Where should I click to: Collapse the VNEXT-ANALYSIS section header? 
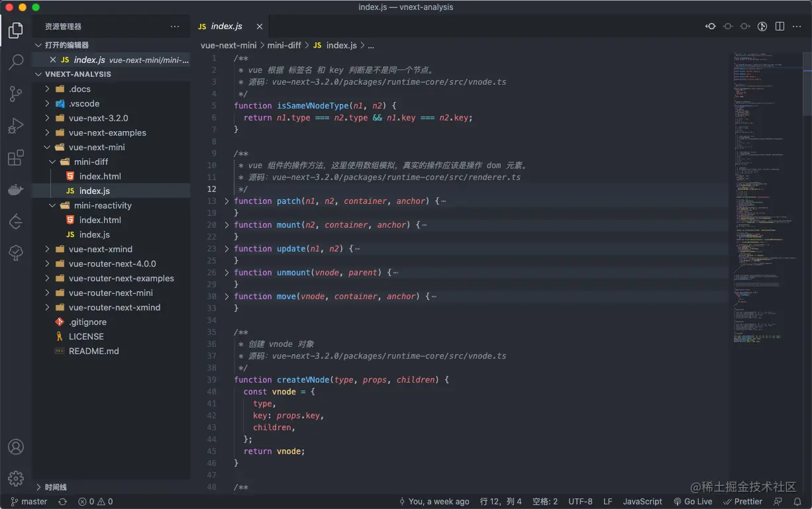[x=111, y=74]
